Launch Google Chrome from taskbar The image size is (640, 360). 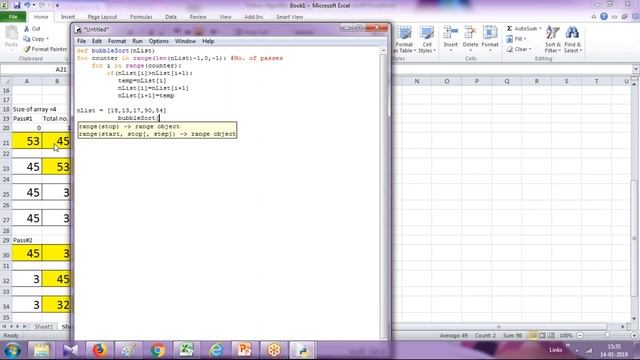158,350
